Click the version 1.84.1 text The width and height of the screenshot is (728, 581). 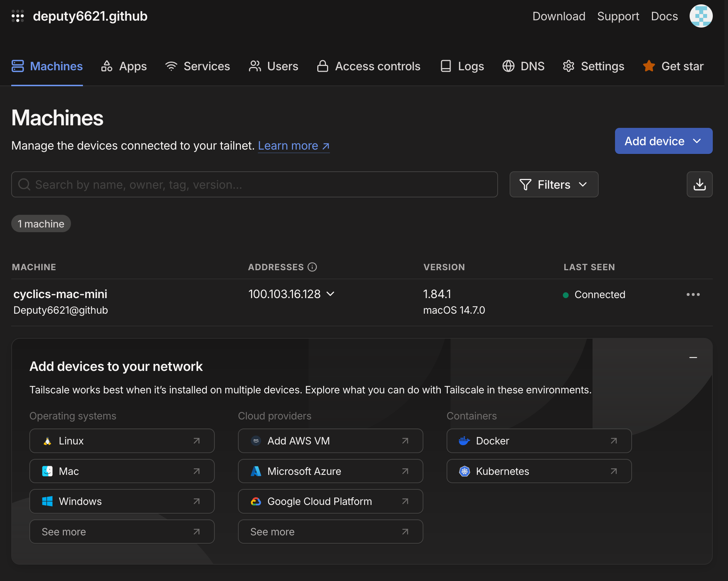point(437,294)
